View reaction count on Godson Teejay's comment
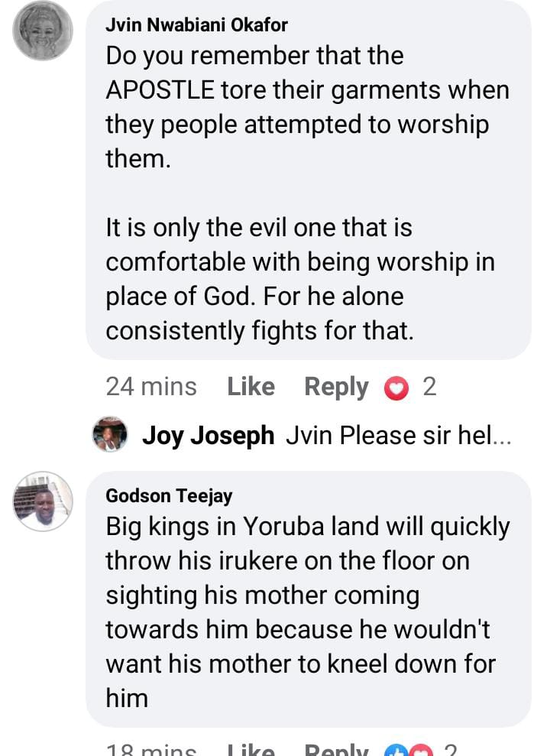Screen dimensions: 550x756 click(451, 751)
